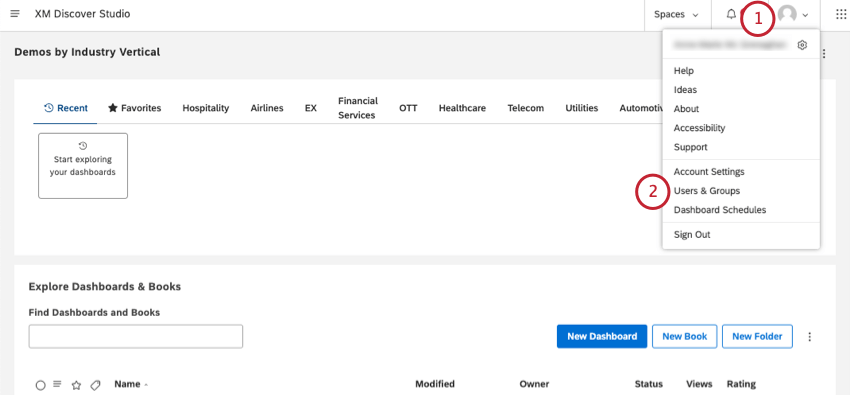The image size is (850, 395).
Task: Click the New Dashboard button
Action: point(602,336)
